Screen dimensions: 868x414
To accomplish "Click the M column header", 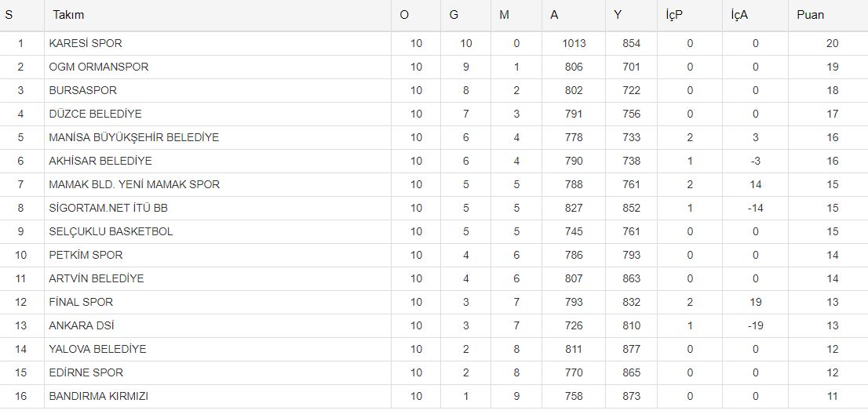I will [x=505, y=15].
